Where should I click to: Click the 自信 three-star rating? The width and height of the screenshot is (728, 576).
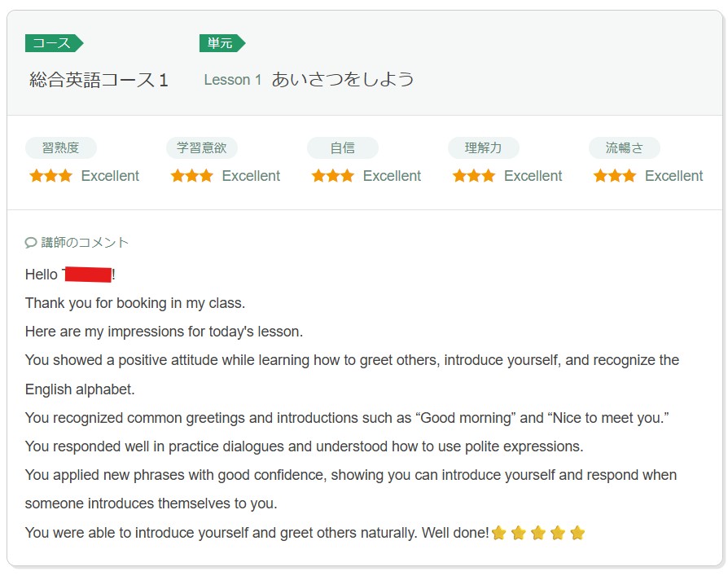(x=332, y=176)
